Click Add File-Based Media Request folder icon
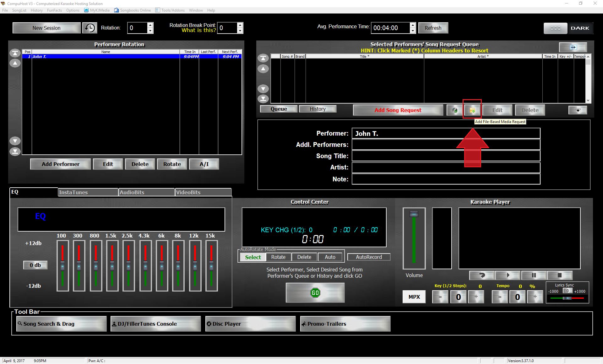This screenshot has height=364, width=603. click(x=472, y=110)
